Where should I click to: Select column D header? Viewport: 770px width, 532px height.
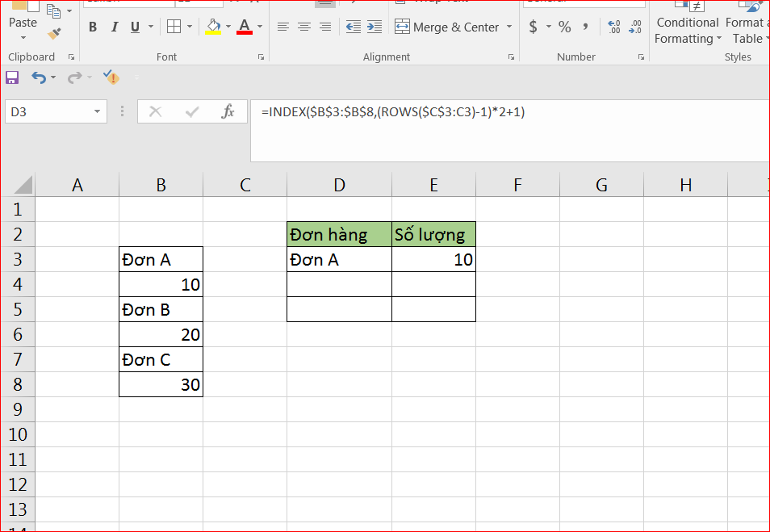(x=339, y=185)
